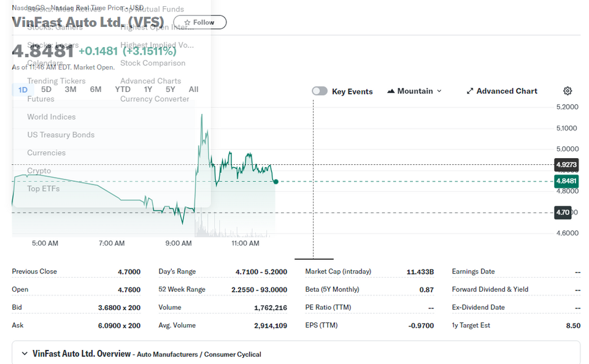Select the YTD range tab
The width and height of the screenshot is (589, 364).
point(123,89)
